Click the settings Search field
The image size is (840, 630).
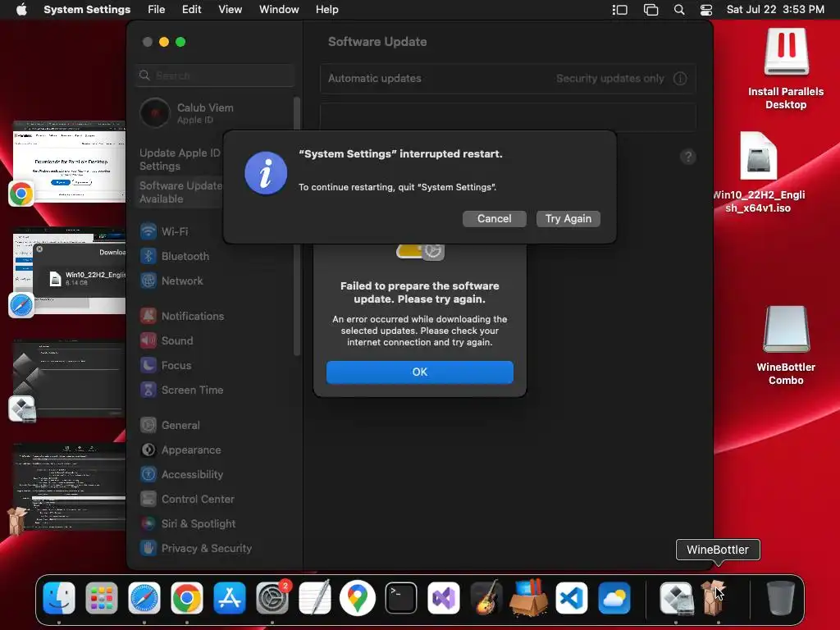[214, 75]
